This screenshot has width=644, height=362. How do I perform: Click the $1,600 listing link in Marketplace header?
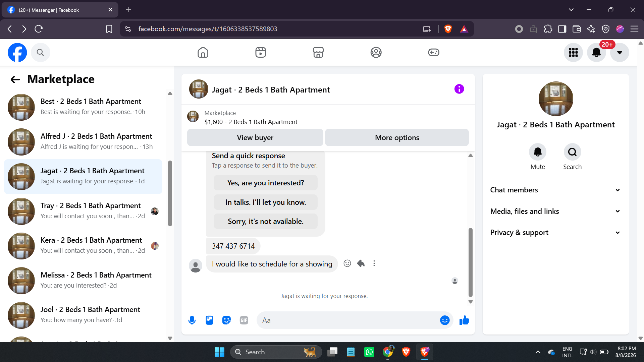click(251, 122)
